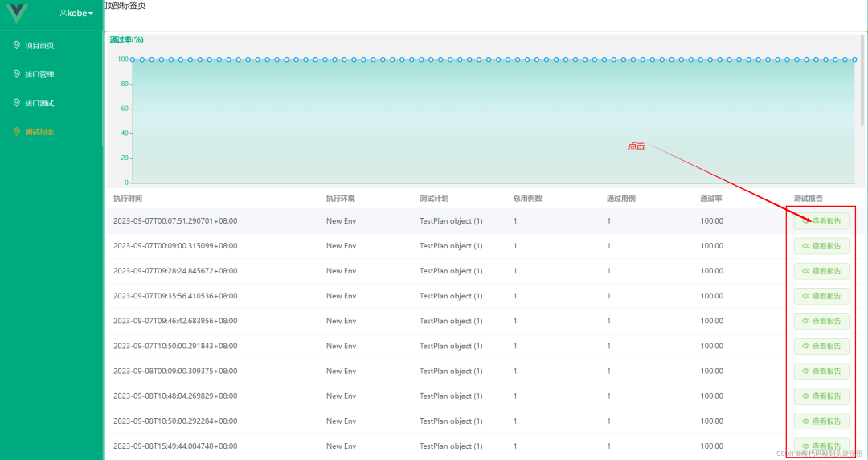This screenshot has height=460, width=868.
Task: Open 查看报告 for the 2023-09-08T10:50:00 run
Action: click(821, 421)
